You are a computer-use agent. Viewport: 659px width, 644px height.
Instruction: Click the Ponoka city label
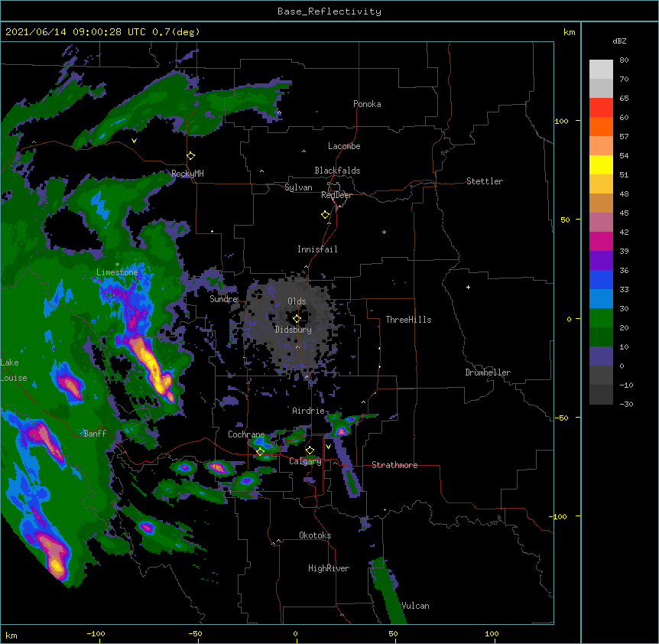(367, 104)
